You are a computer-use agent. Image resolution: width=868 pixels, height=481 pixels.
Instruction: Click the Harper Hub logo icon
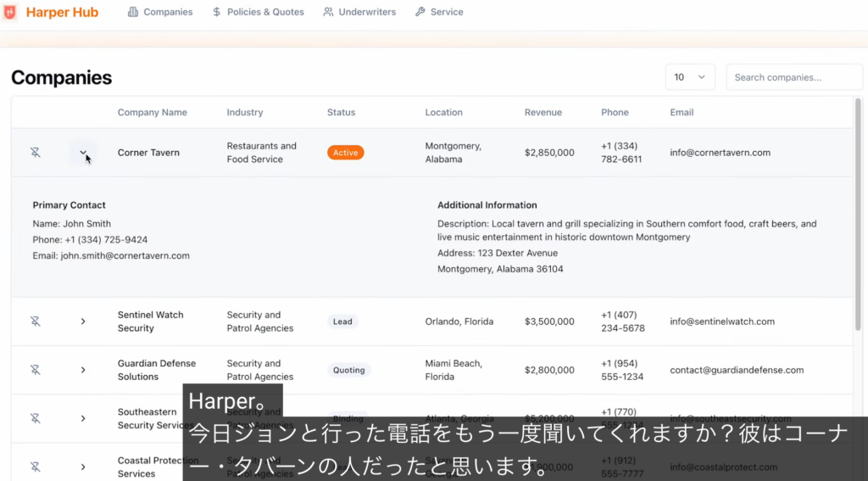click(10, 12)
